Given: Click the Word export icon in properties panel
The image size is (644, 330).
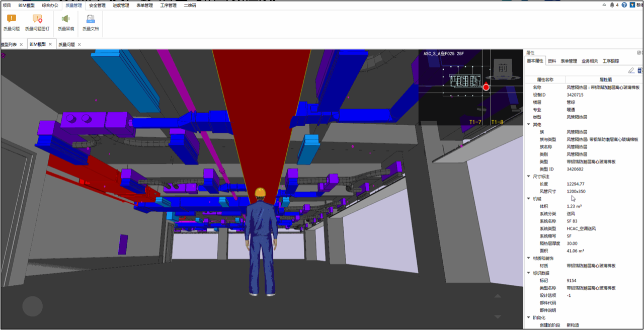Looking at the screenshot, I should click(x=640, y=70).
